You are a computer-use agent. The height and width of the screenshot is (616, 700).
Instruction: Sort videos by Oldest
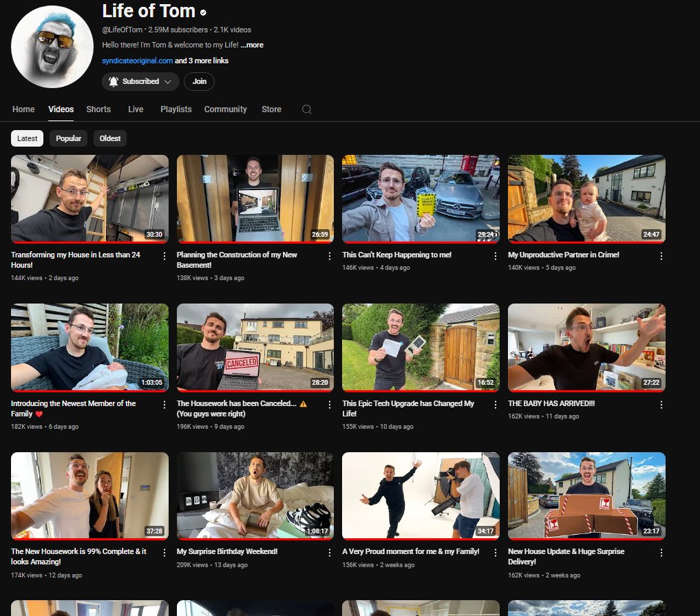110,138
